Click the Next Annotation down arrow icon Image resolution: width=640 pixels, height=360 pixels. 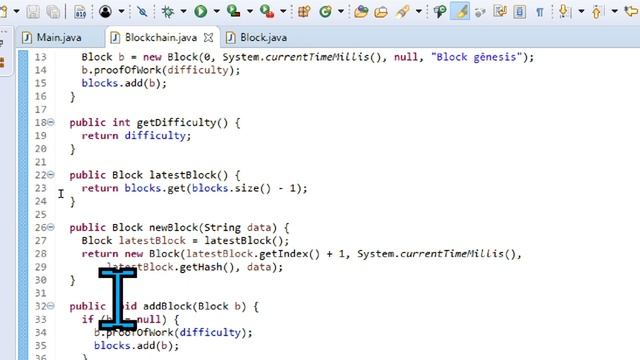tap(564, 11)
